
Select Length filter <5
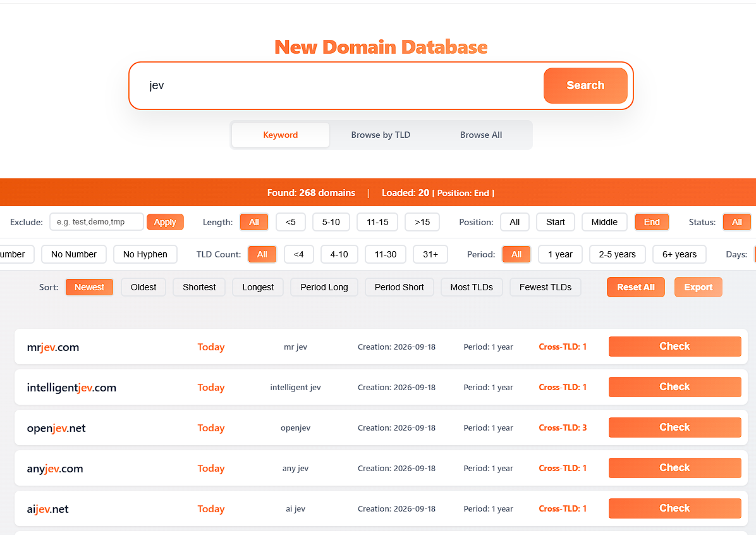(290, 222)
